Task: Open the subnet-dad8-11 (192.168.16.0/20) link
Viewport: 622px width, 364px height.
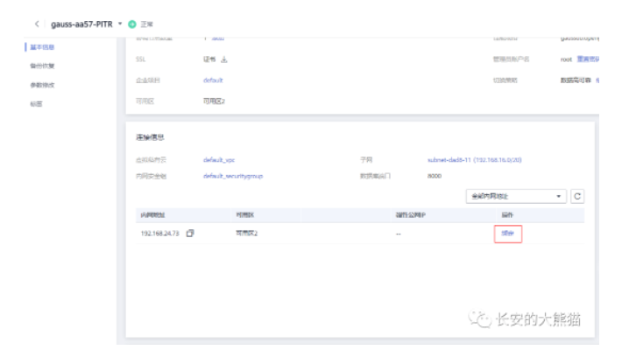Action: point(475,160)
